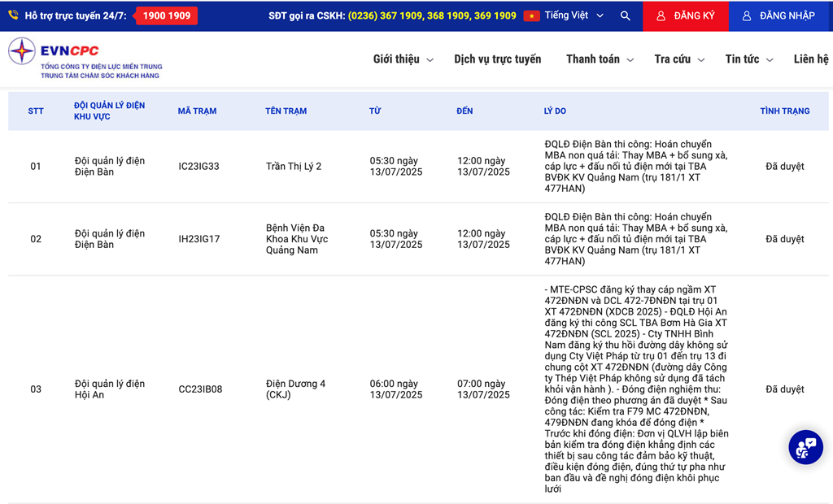This screenshot has height=504, width=833.
Task: Click the ĐĂNG KÝ button
Action: 685,16
